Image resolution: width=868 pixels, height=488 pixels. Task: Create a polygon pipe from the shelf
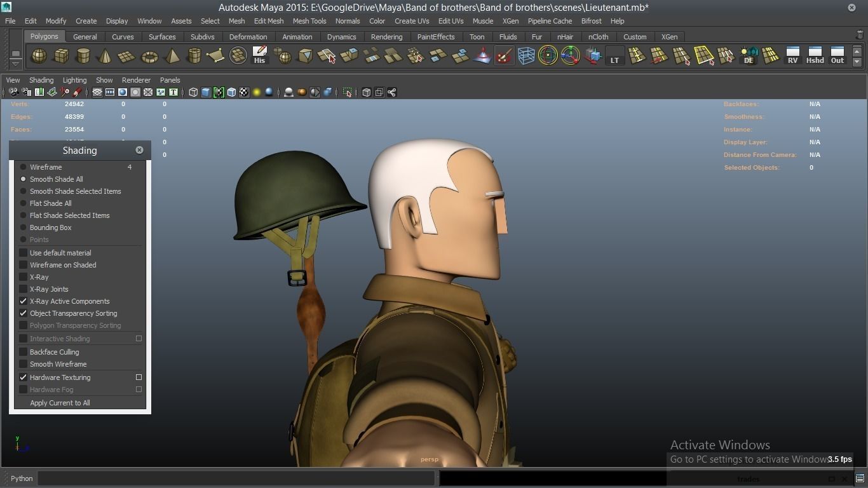point(194,56)
